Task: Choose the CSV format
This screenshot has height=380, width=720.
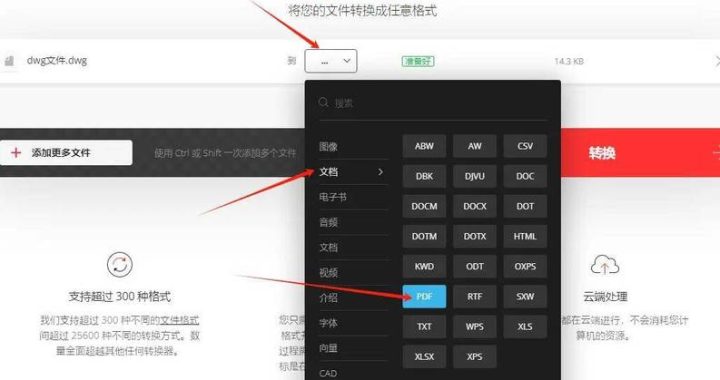Action: tap(525, 146)
